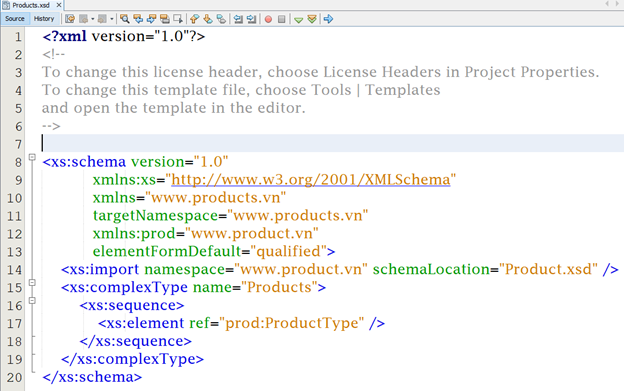This screenshot has width=624, height=391.
Task: Click comment 'and open the template' line
Action: pyautogui.click(x=174, y=108)
